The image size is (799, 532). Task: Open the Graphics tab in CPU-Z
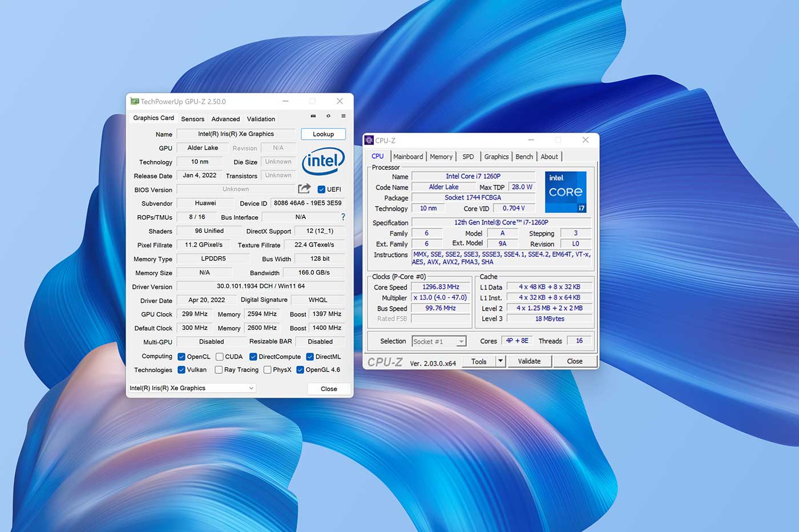click(x=497, y=156)
